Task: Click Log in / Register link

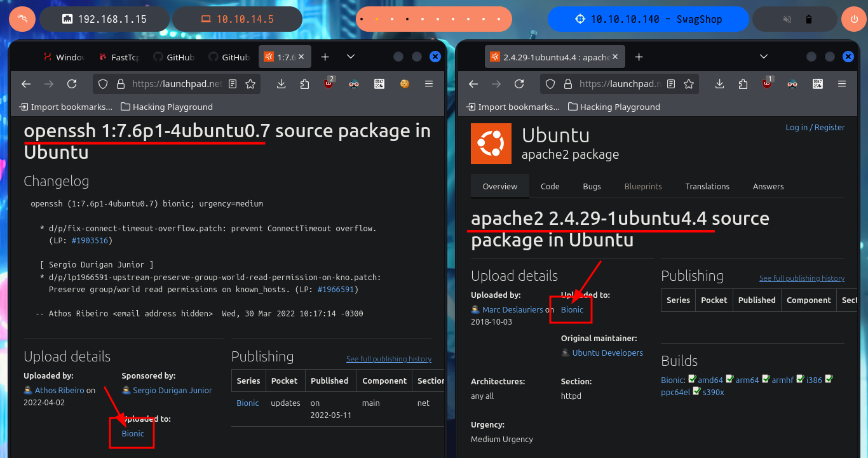Action: click(815, 128)
